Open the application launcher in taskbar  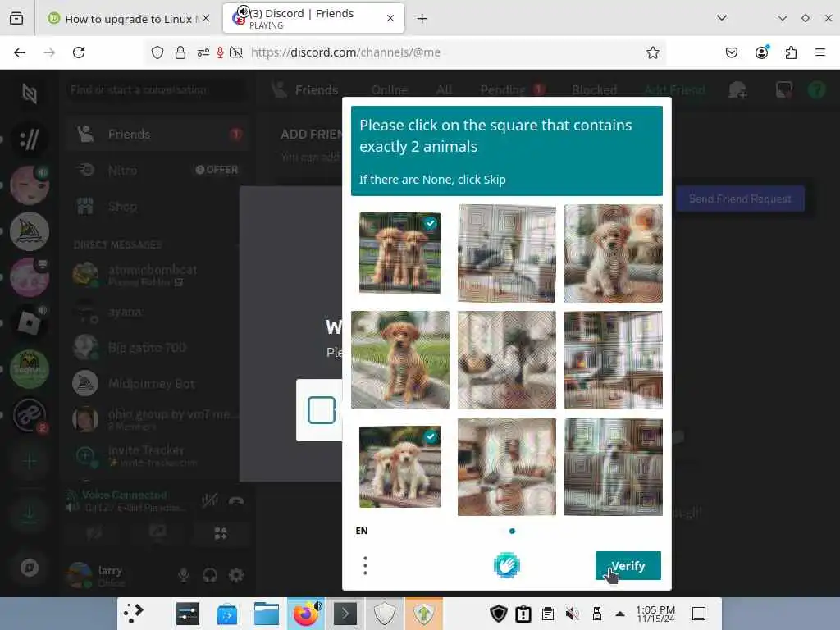pyautogui.click(x=134, y=614)
